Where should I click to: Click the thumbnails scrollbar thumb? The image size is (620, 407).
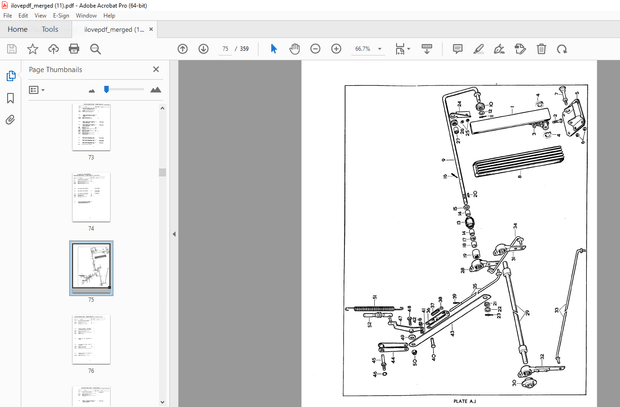[x=163, y=172]
